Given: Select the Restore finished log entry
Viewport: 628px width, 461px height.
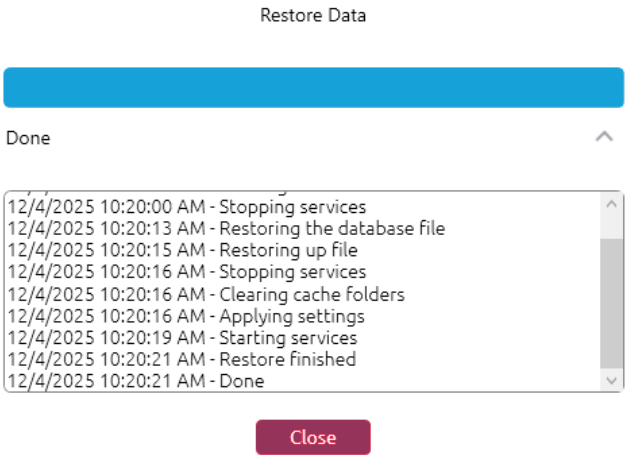Looking at the screenshot, I should (x=181, y=359).
